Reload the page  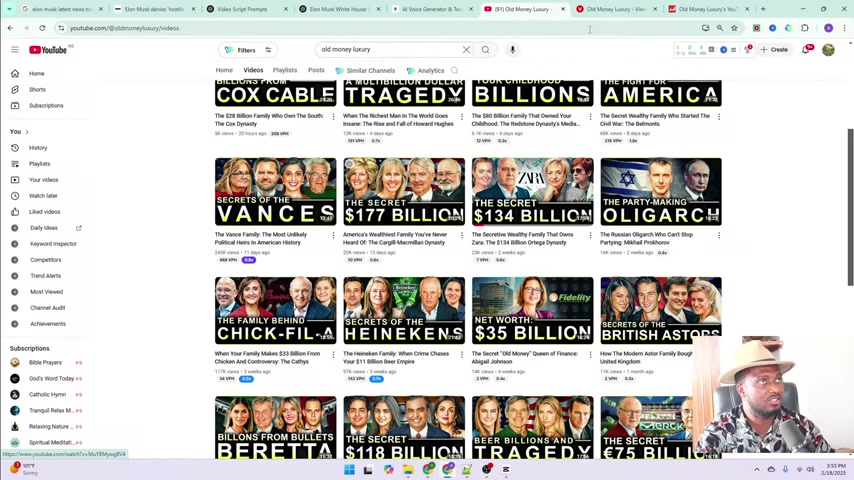tap(42, 28)
